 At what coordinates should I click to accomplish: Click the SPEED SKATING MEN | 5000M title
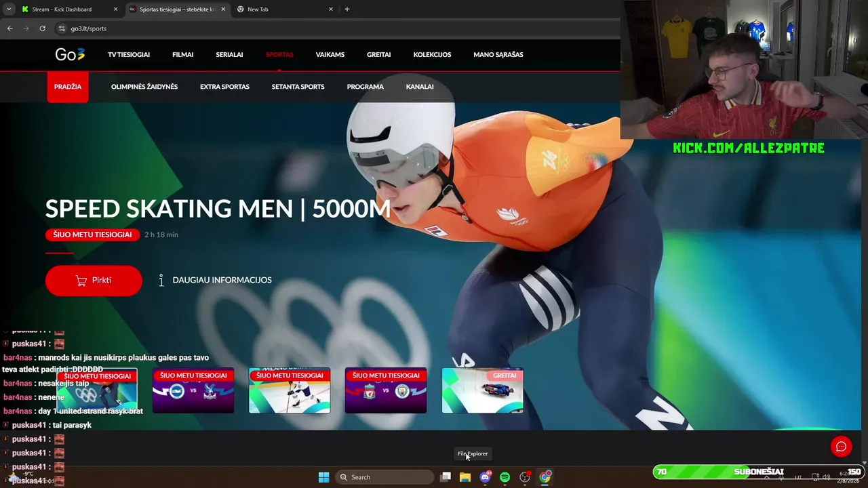coord(218,209)
